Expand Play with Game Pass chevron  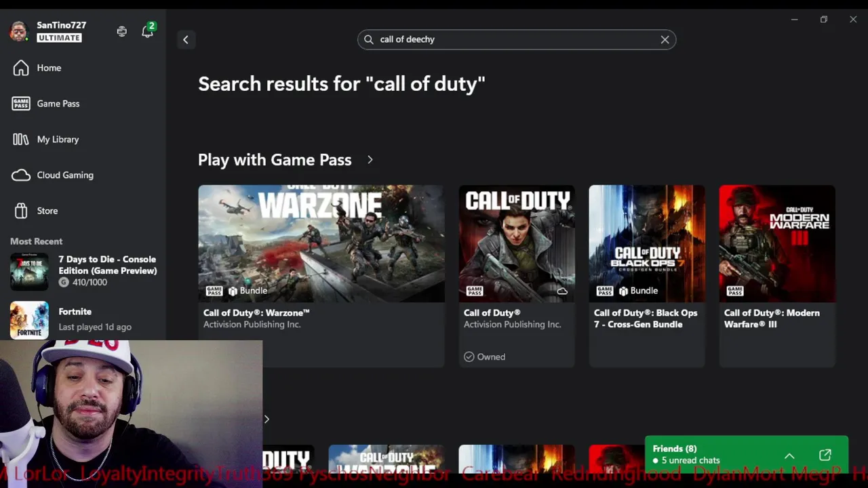(x=370, y=160)
